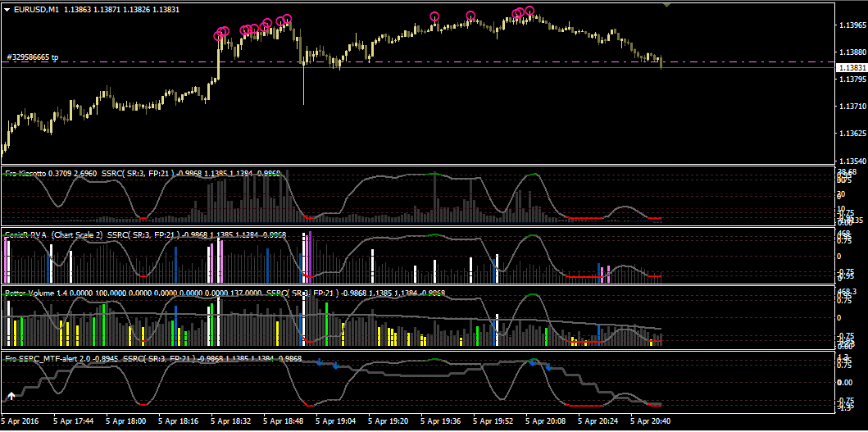
Task: Open the chart menu triangle beside EURUSD,M1
Action: [x=6, y=10]
